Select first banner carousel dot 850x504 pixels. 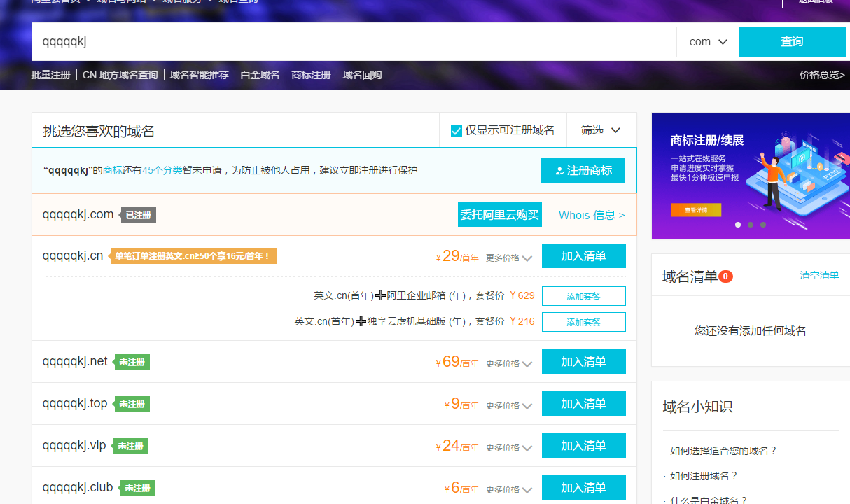click(x=738, y=225)
